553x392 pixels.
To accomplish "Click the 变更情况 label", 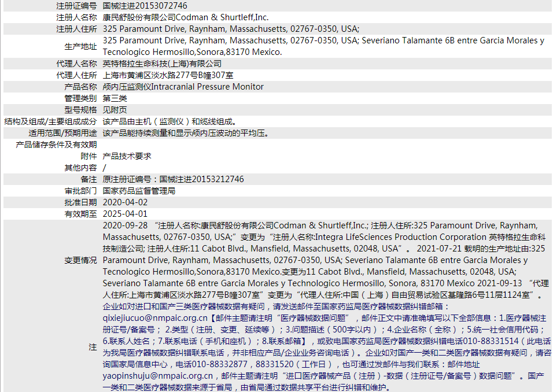I will [80, 260].
